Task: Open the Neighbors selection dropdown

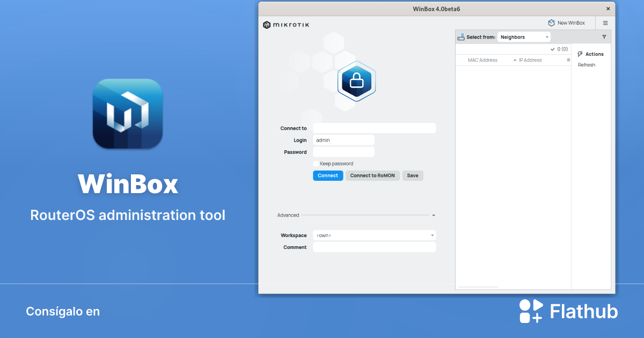Action: coord(524,36)
